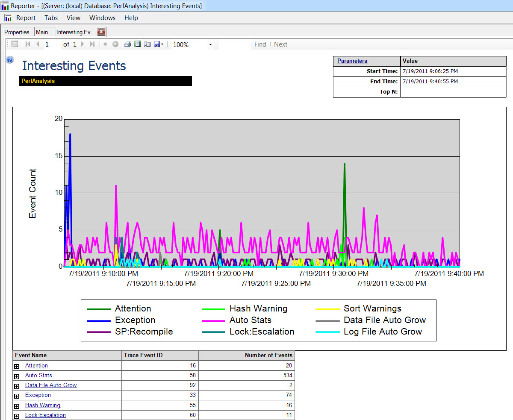The image size is (513, 420).
Task: Expand the Attention event row
Action: (x=17, y=367)
